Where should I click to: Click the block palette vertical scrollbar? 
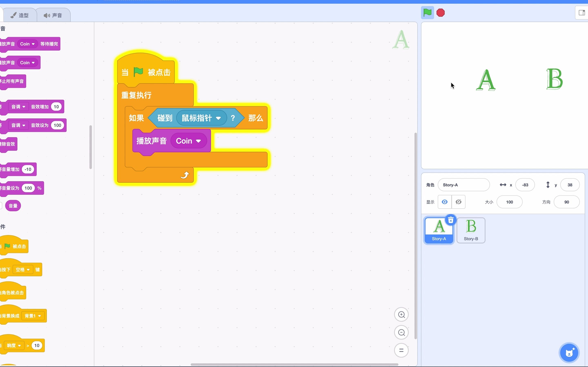[91, 147]
